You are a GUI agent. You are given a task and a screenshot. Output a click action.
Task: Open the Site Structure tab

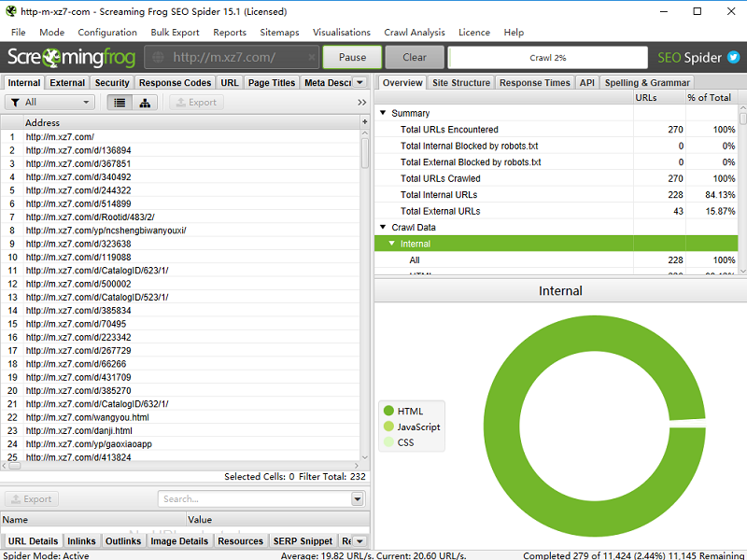point(461,82)
